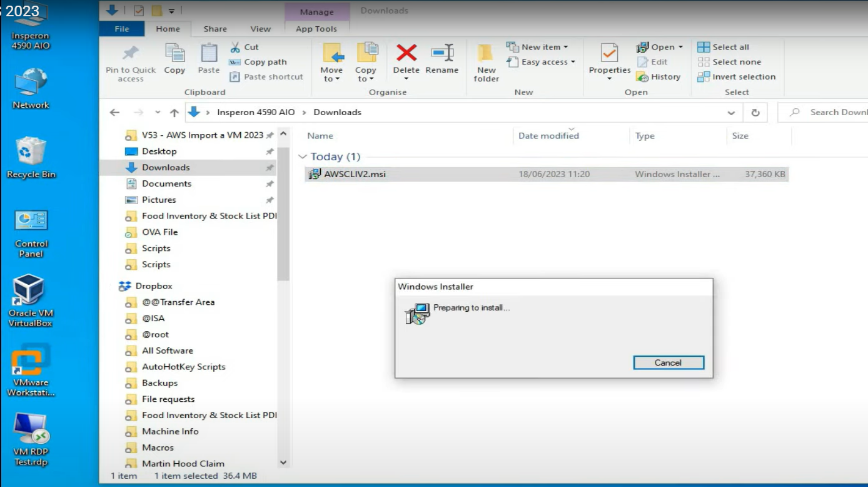Screen dimensions: 868x487
Task: Click Select all in ribbon
Action: click(x=724, y=47)
